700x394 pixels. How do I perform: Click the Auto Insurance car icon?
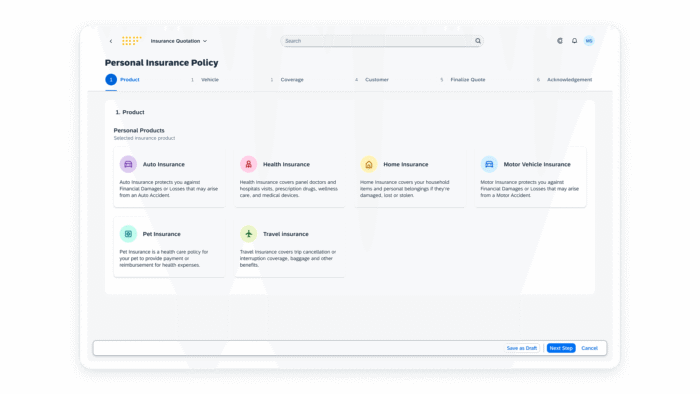coord(128,164)
